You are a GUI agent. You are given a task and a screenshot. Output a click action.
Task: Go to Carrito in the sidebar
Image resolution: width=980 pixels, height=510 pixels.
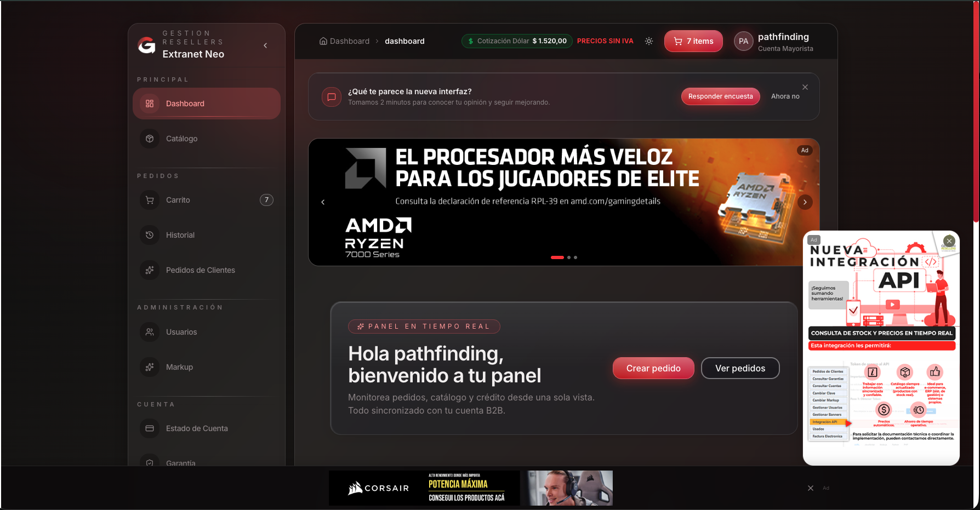pos(207,200)
